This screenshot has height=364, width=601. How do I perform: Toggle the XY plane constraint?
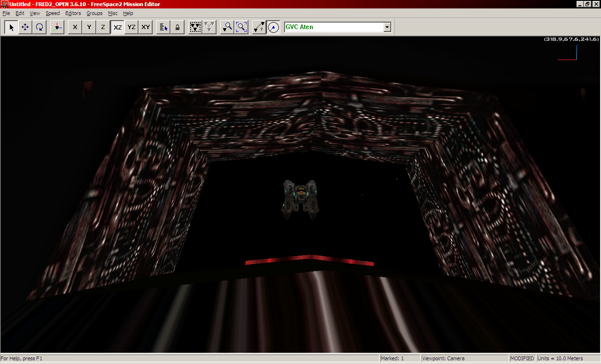pyautogui.click(x=146, y=27)
